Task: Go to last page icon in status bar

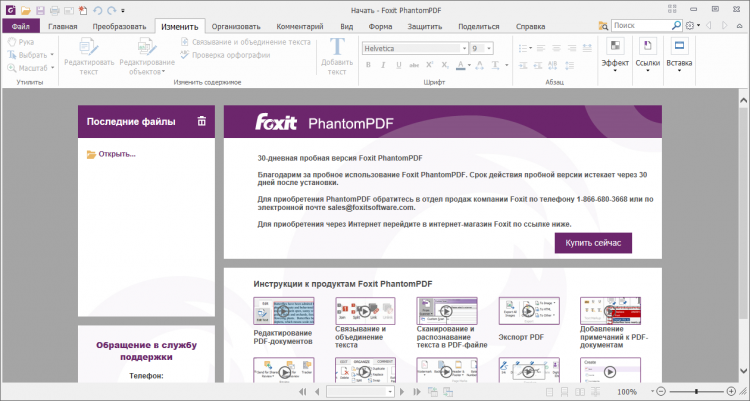Action: pyautogui.click(x=417, y=392)
